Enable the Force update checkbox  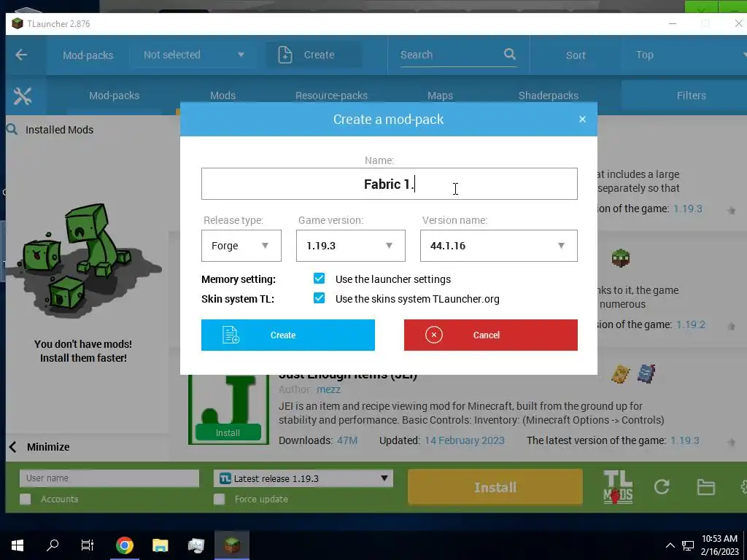(x=219, y=499)
